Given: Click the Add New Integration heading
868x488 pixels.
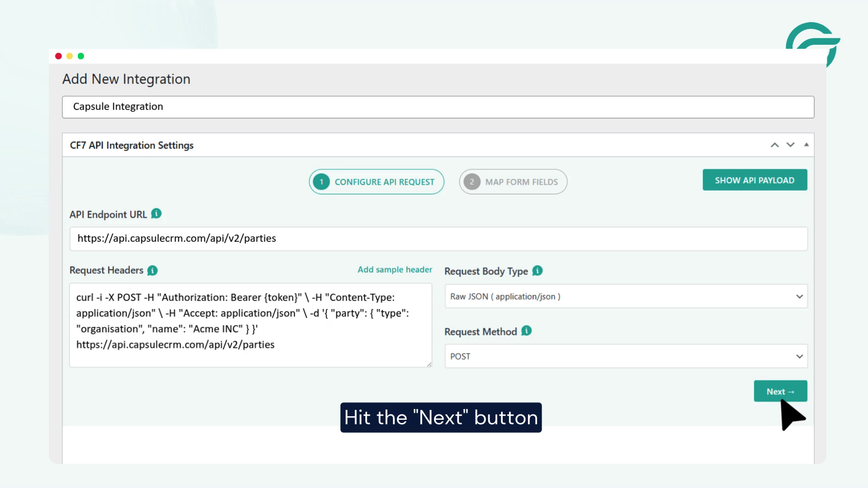Looking at the screenshot, I should [x=126, y=79].
